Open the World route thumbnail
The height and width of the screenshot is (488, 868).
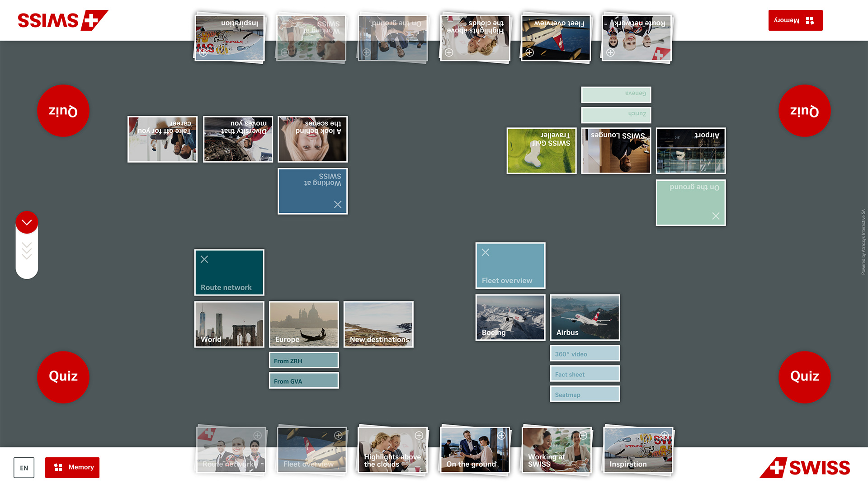(229, 324)
